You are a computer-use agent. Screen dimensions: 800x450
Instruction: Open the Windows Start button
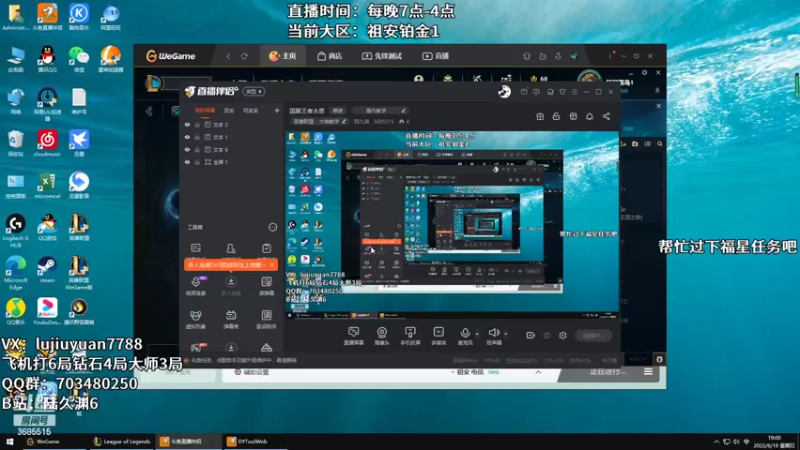click(x=10, y=442)
